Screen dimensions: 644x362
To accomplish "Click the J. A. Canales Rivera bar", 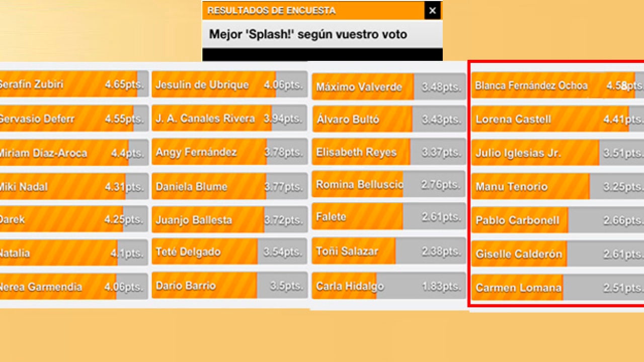I will pos(229,119).
